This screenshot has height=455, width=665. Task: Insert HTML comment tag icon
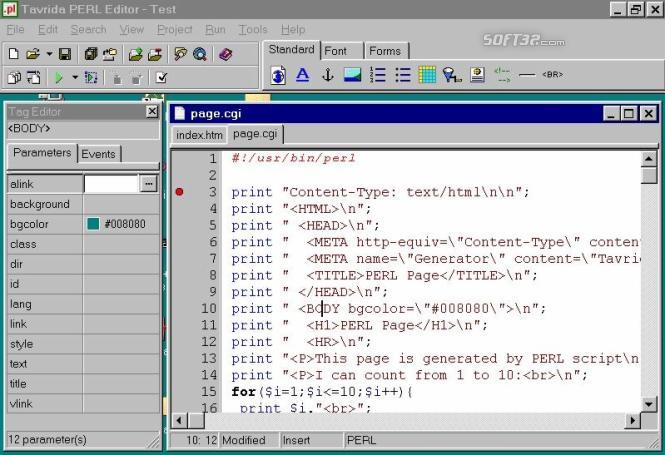(502, 75)
